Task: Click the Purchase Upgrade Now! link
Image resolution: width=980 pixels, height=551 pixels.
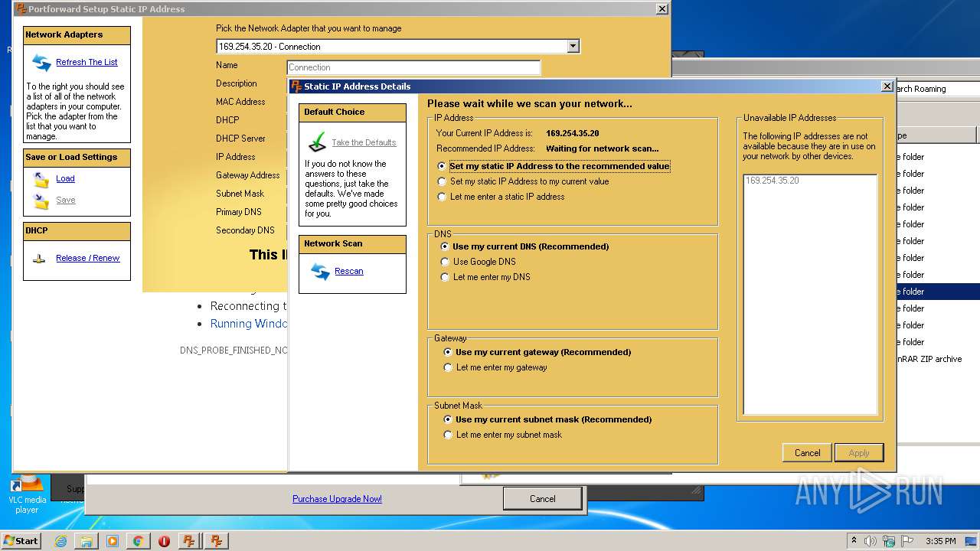Action: (337, 499)
